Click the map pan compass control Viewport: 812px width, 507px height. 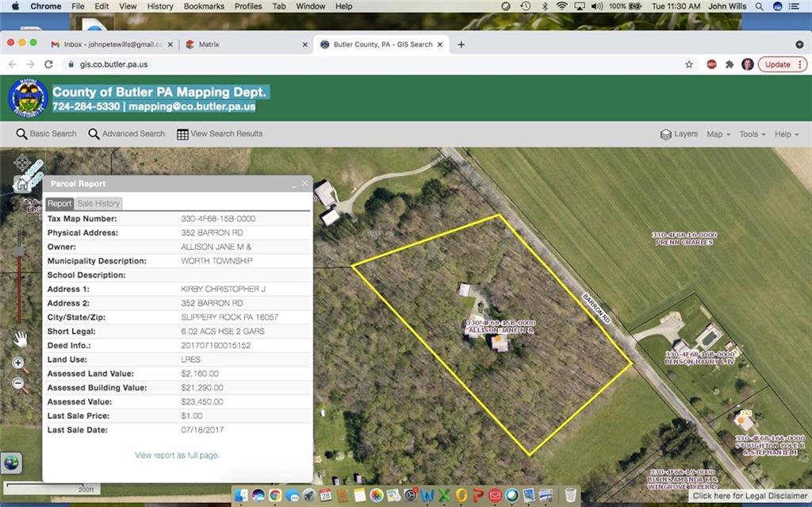click(x=21, y=163)
